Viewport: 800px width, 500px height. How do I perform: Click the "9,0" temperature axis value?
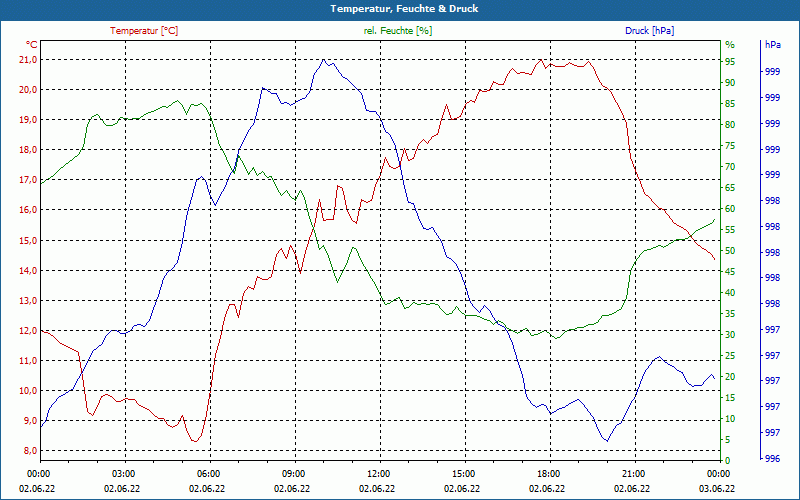click(x=30, y=421)
